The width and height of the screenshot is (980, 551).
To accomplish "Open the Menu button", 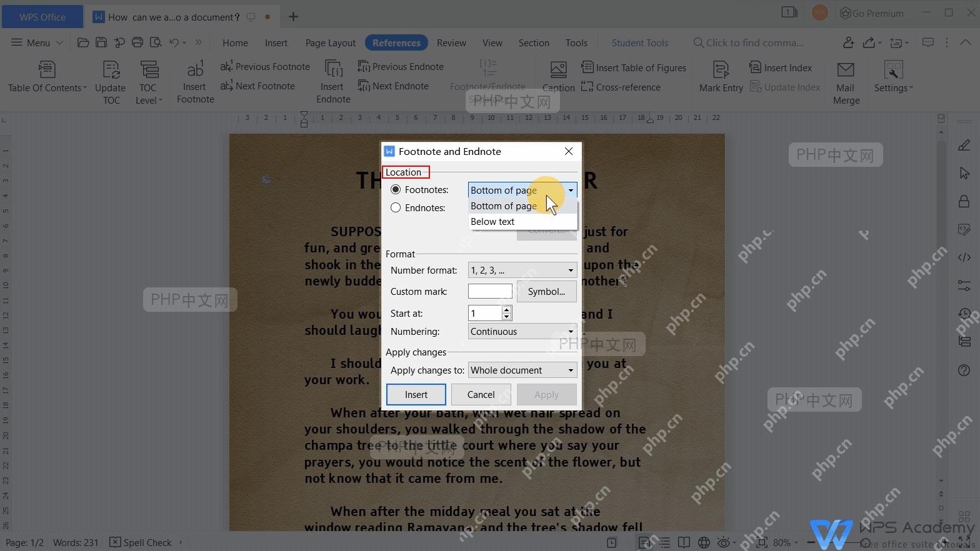I will 37,43.
